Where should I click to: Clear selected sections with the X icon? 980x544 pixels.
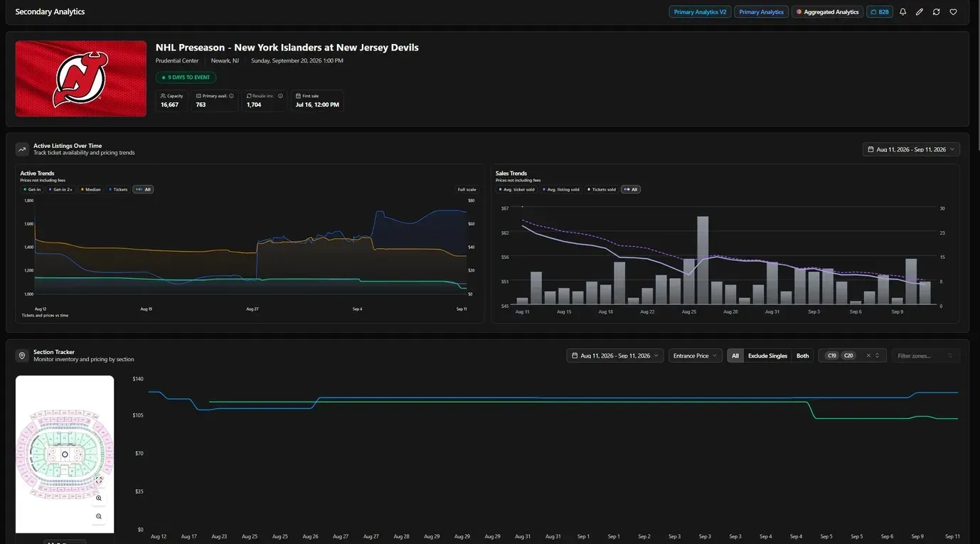tap(868, 356)
